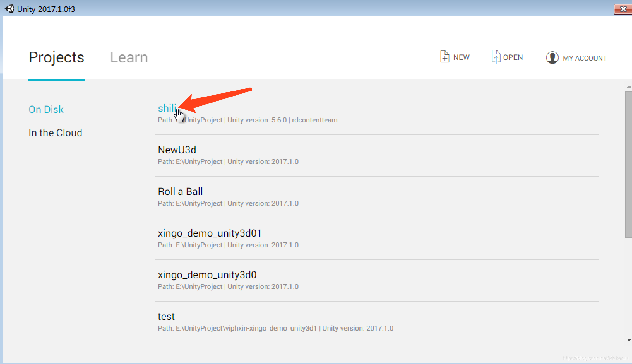Select In the Cloud project filter
This screenshot has height=364, width=632.
coord(55,132)
